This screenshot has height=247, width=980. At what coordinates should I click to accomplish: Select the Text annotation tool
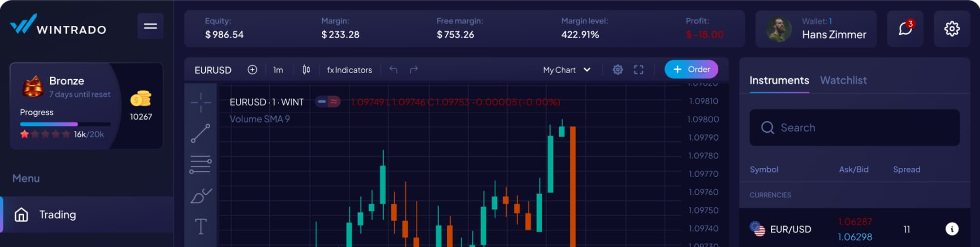pos(201,226)
